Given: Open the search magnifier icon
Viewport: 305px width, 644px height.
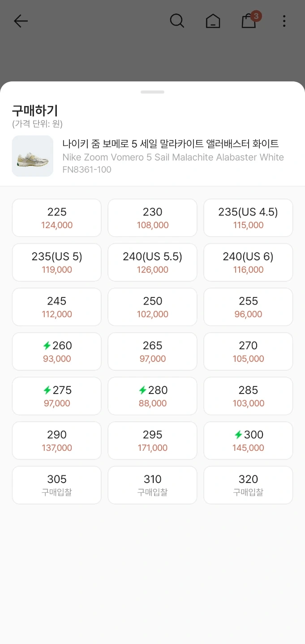Looking at the screenshot, I should tap(177, 21).
